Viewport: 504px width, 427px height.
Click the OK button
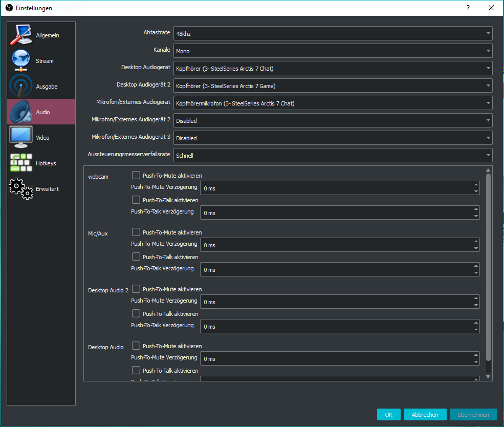[x=388, y=415]
